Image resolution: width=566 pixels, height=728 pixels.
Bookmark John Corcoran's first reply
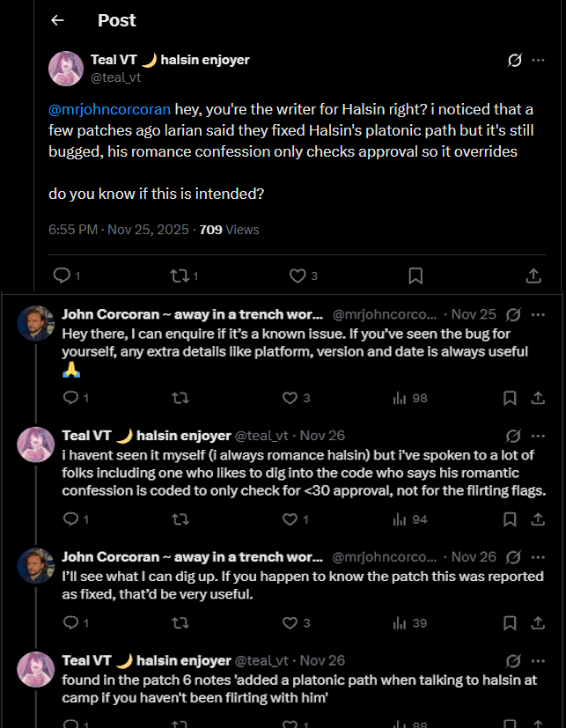pos(510,398)
